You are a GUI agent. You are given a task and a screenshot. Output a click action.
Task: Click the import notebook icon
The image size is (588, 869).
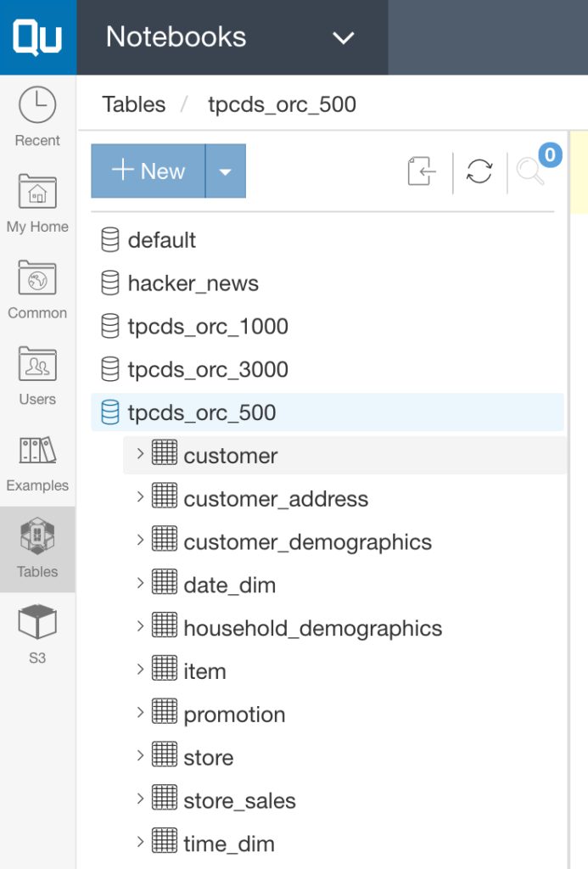click(x=422, y=171)
